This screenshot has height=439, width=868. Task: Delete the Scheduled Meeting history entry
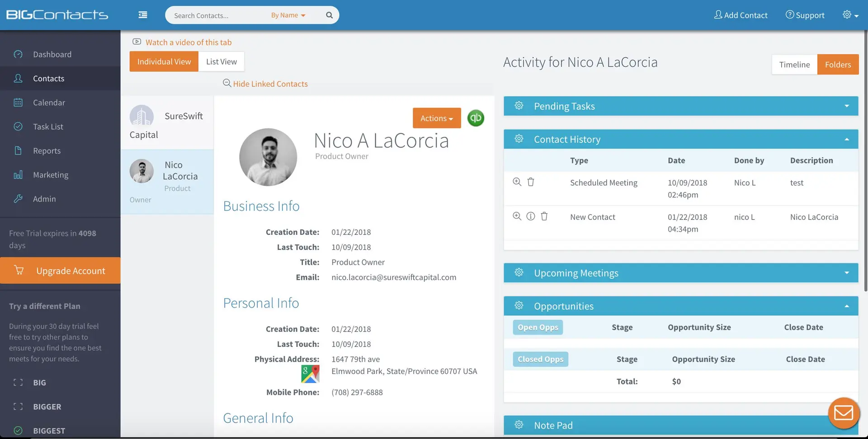[x=531, y=182]
